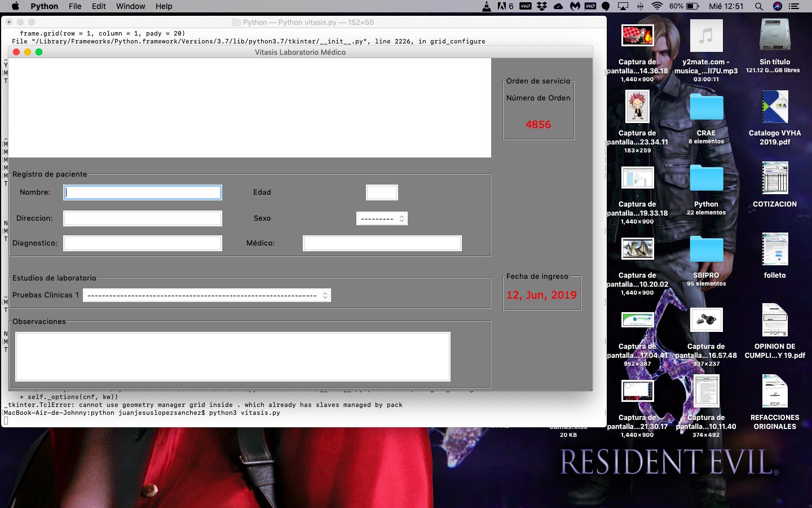The height and width of the screenshot is (508, 812).
Task: Select REFACCIONES ORIGINALES pdf
Action: (775, 391)
